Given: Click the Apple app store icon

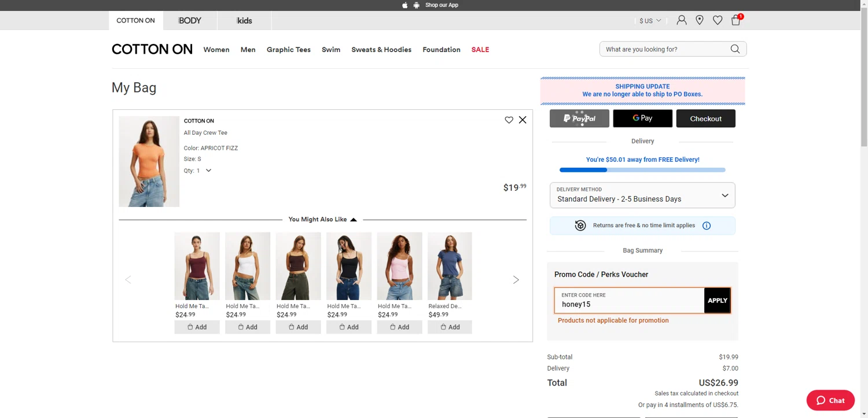Looking at the screenshot, I should pyautogui.click(x=405, y=5).
